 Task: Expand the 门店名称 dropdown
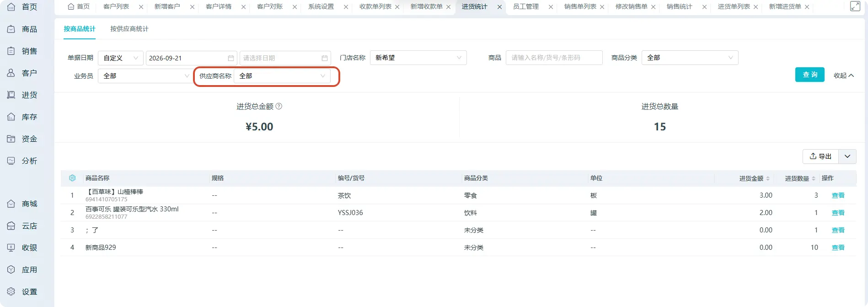418,58
